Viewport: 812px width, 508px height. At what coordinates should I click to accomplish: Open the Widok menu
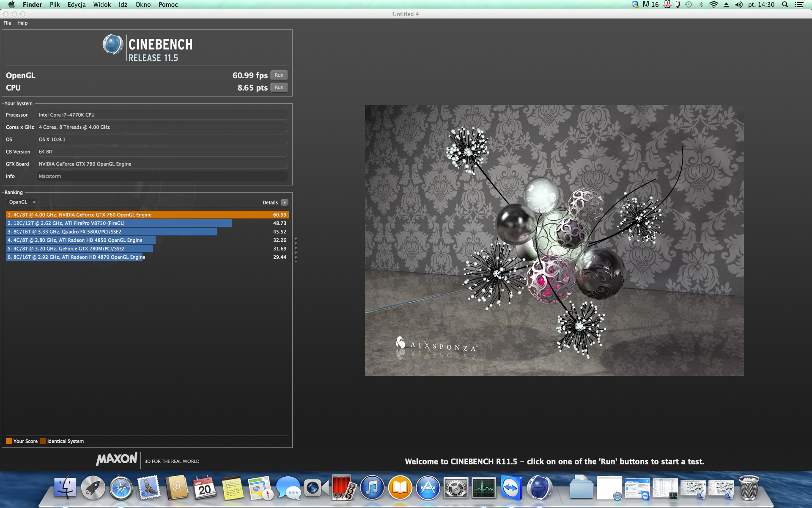102,5
